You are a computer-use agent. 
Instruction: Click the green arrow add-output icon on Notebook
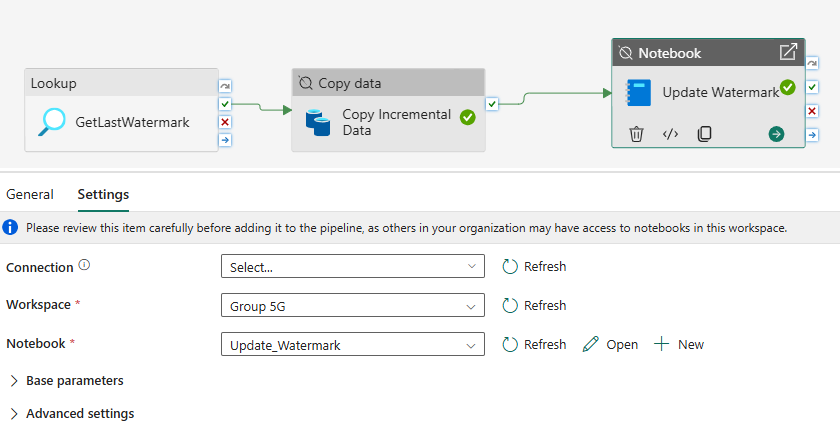pyautogui.click(x=776, y=134)
